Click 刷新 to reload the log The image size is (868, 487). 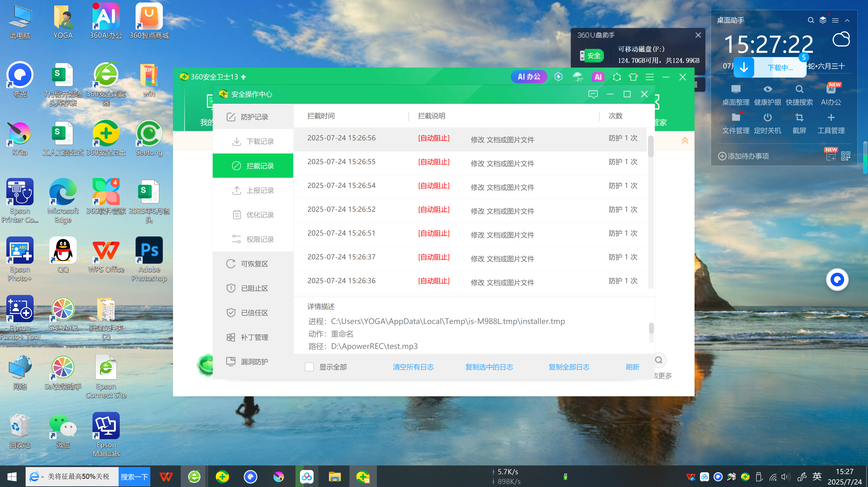coord(632,367)
